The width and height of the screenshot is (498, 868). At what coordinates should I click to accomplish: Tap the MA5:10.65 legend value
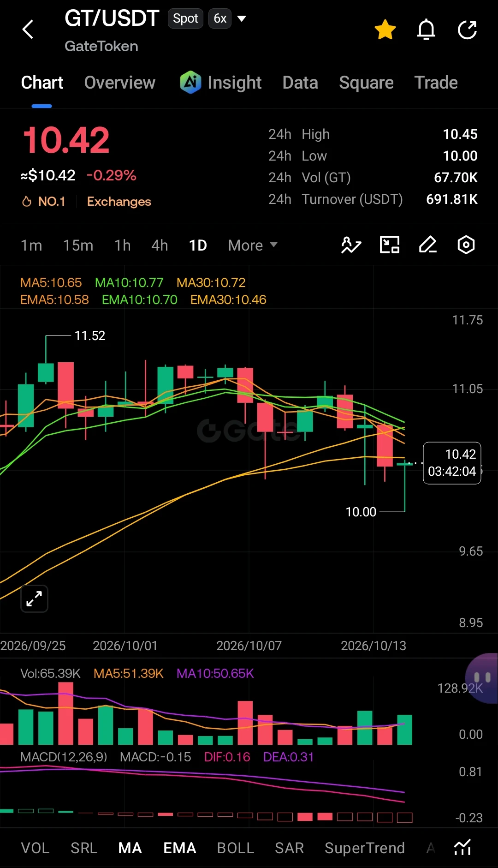point(51,282)
